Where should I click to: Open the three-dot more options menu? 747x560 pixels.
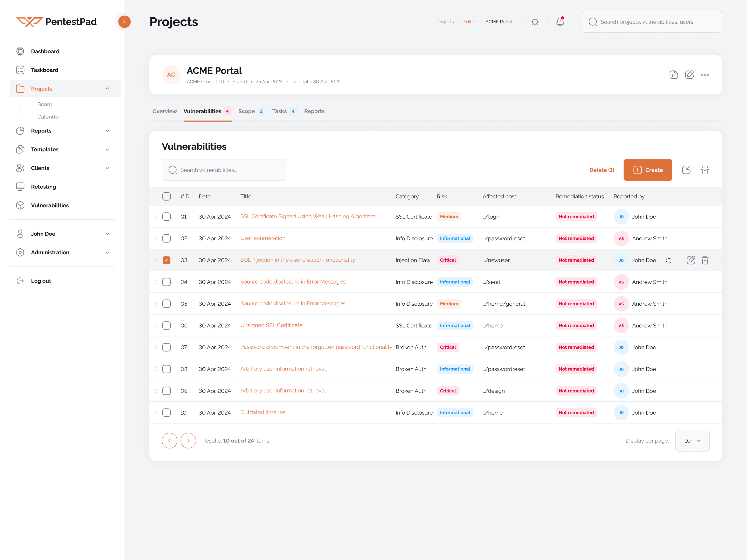pos(705,75)
